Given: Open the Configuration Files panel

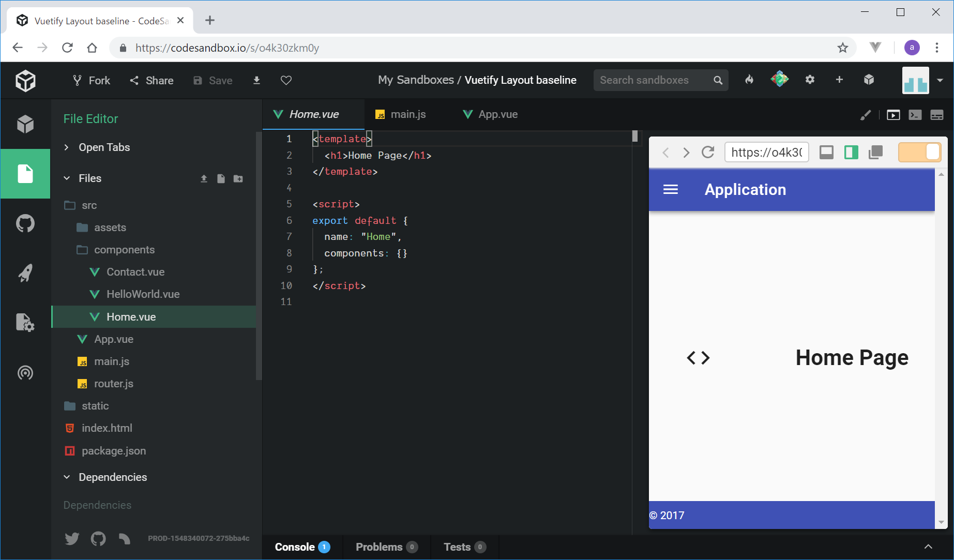Looking at the screenshot, I should (25, 323).
